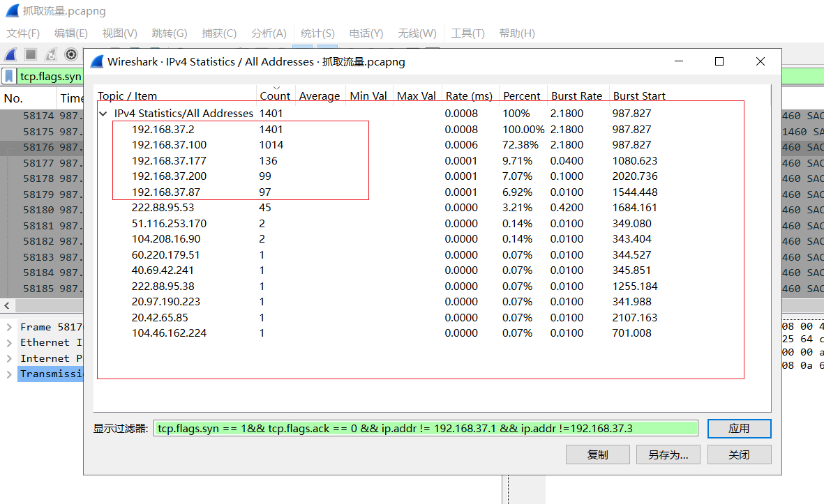Minimize the IPv4 Statistics dialog window
The image size is (824, 504).
pyautogui.click(x=679, y=61)
